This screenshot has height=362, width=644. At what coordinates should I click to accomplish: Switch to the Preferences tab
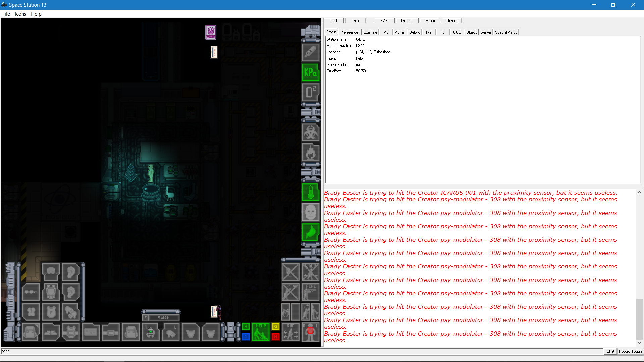tap(350, 32)
